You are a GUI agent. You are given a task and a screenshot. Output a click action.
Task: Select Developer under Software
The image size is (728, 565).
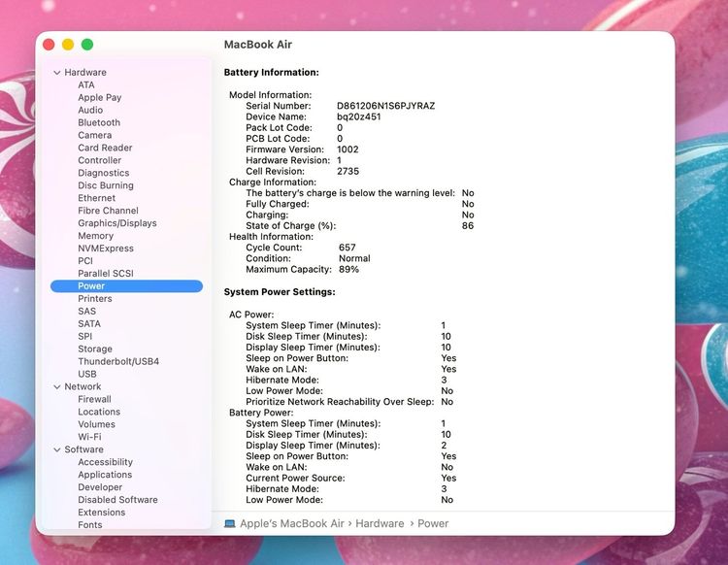100,487
